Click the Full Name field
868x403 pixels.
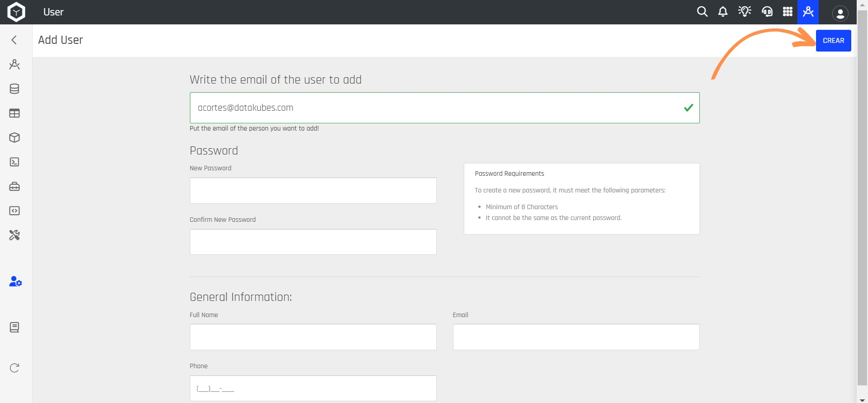pos(313,337)
